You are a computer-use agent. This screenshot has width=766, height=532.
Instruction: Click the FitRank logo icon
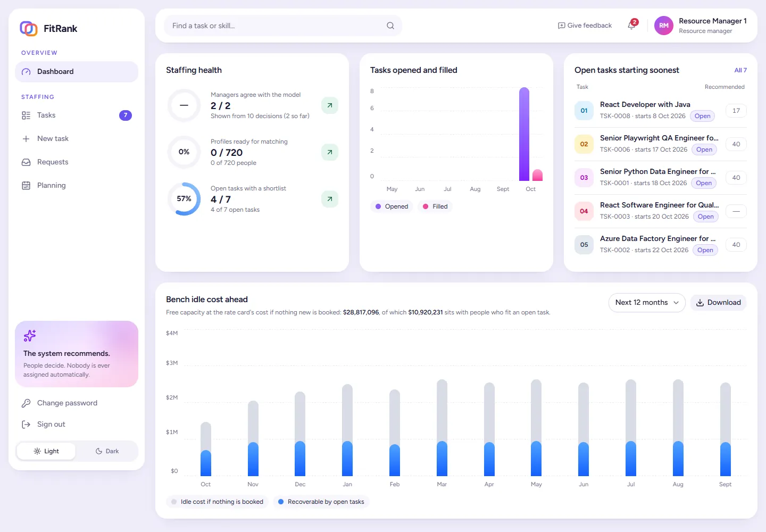(29, 28)
